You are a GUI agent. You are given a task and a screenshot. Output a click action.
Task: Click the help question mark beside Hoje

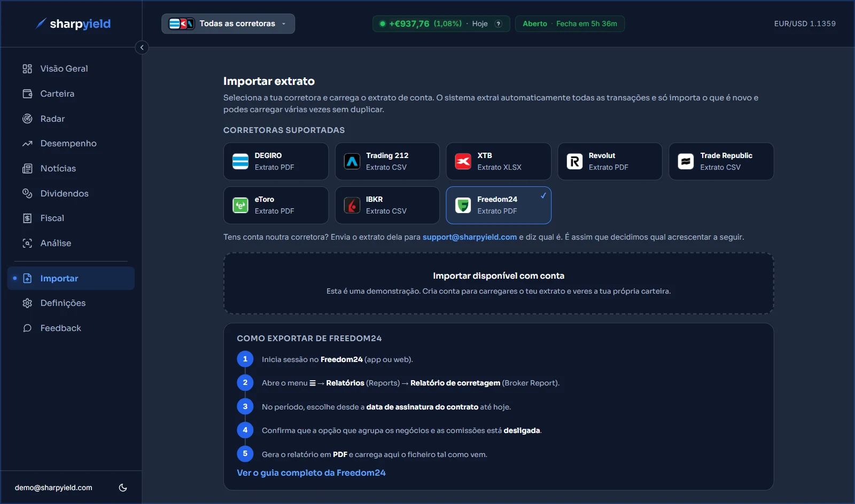point(498,23)
